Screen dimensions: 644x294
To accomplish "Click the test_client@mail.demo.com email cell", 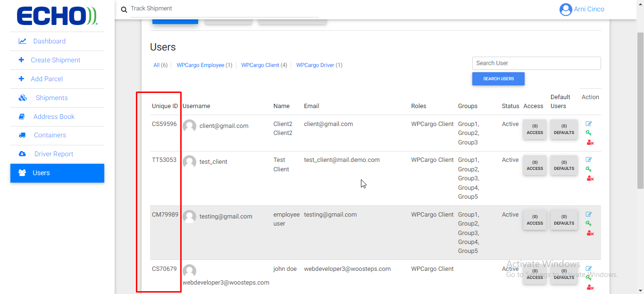I will (x=342, y=160).
